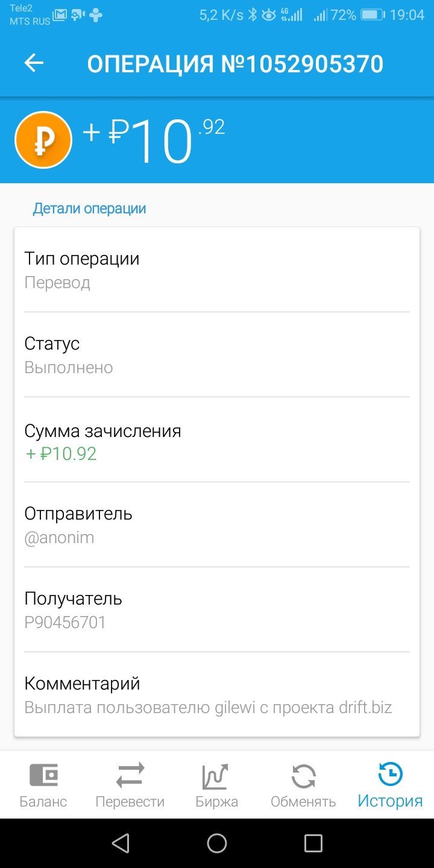
Task: Select the История clock icon
Action: (390, 775)
